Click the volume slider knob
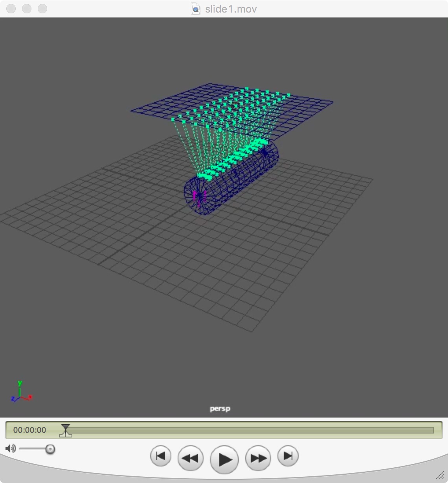 [x=50, y=449]
